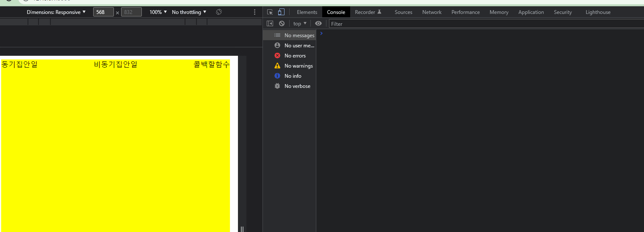
Task: Select No warnings yellow triangle row
Action: (290, 66)
